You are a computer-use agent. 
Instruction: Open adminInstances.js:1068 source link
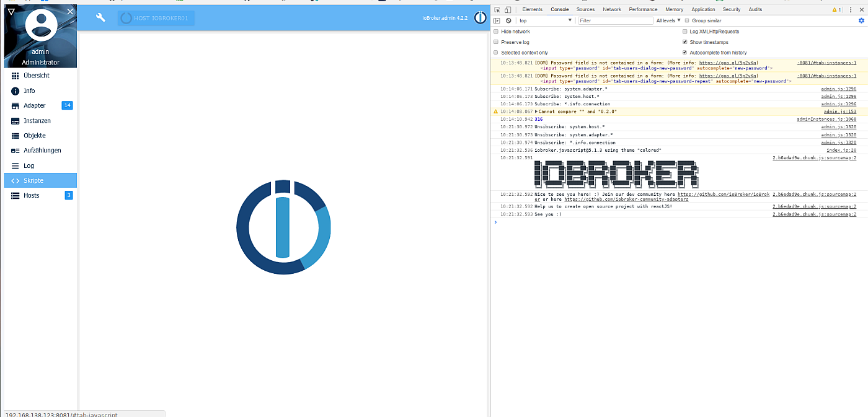(826, 119)
